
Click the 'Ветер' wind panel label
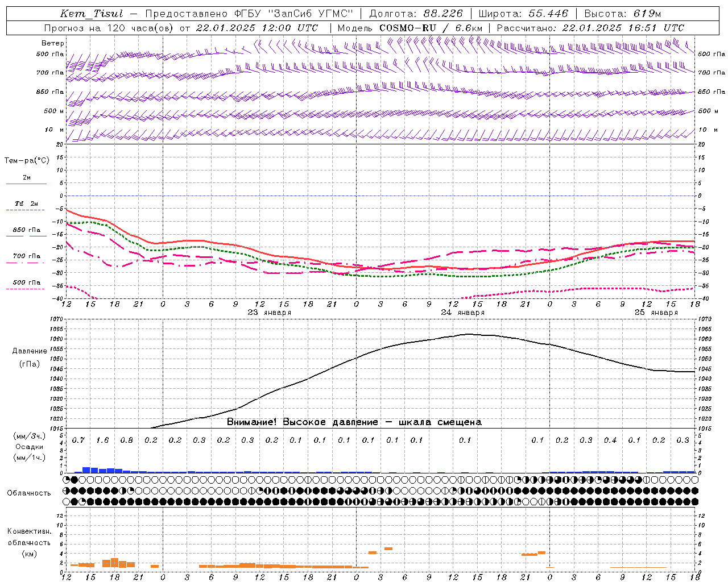coord(52,43)
